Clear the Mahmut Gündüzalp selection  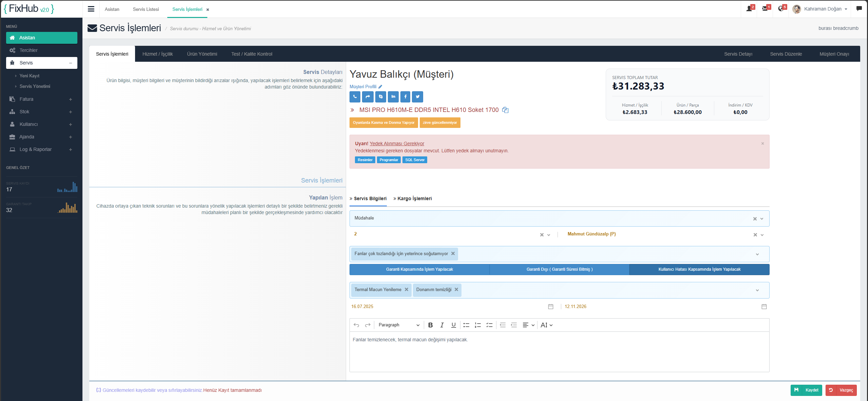click(x=755, y=235)
